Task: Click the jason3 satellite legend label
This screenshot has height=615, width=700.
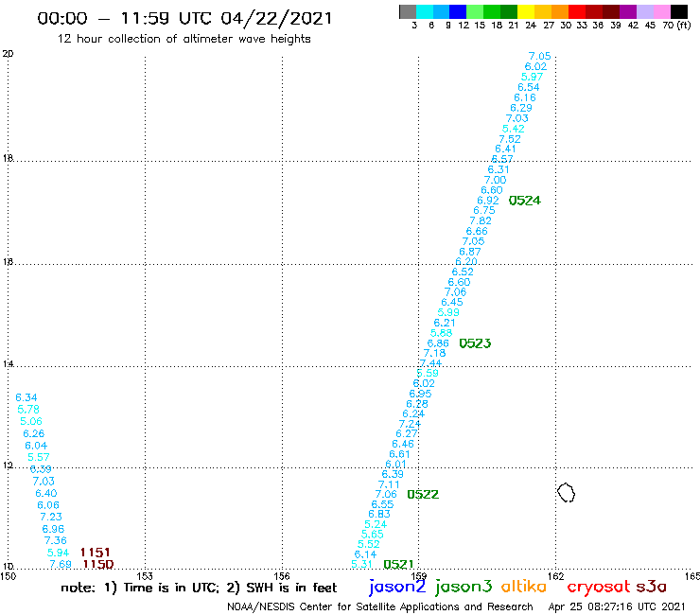Action: pos(464,587)
